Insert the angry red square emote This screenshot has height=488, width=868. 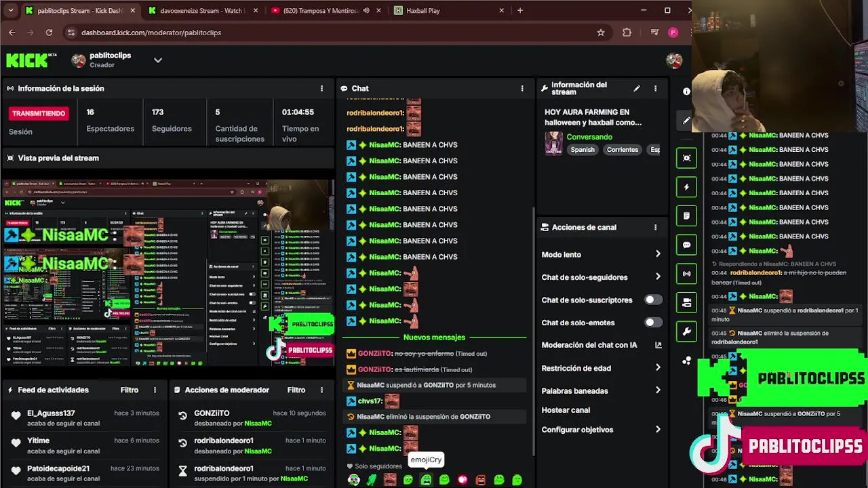click(x=481, y=480)
